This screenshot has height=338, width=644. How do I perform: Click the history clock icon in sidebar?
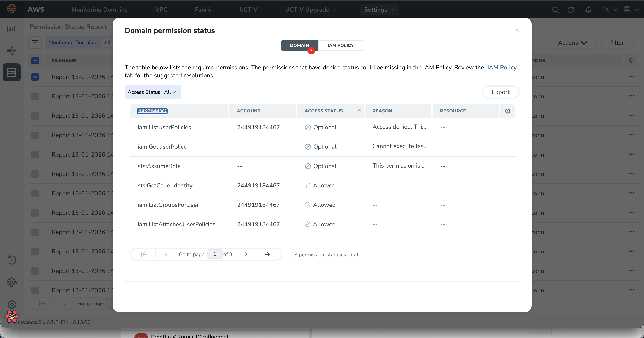(x=12, y=260)
